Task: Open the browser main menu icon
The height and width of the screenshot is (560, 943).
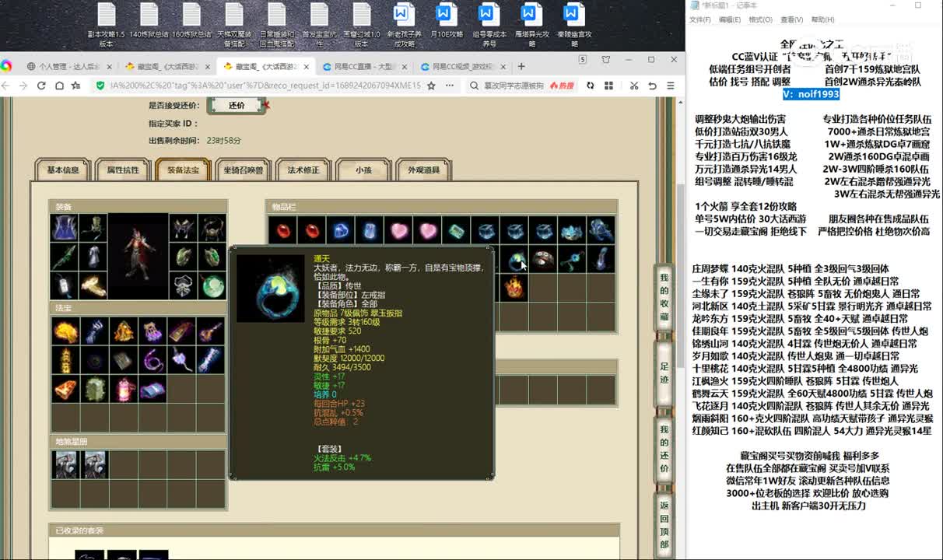Action: 671,86
